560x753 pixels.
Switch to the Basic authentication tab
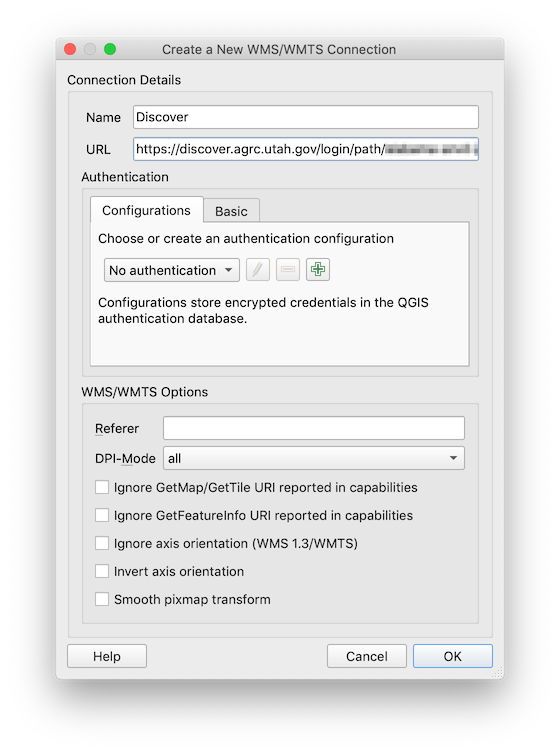coord(231,211)
